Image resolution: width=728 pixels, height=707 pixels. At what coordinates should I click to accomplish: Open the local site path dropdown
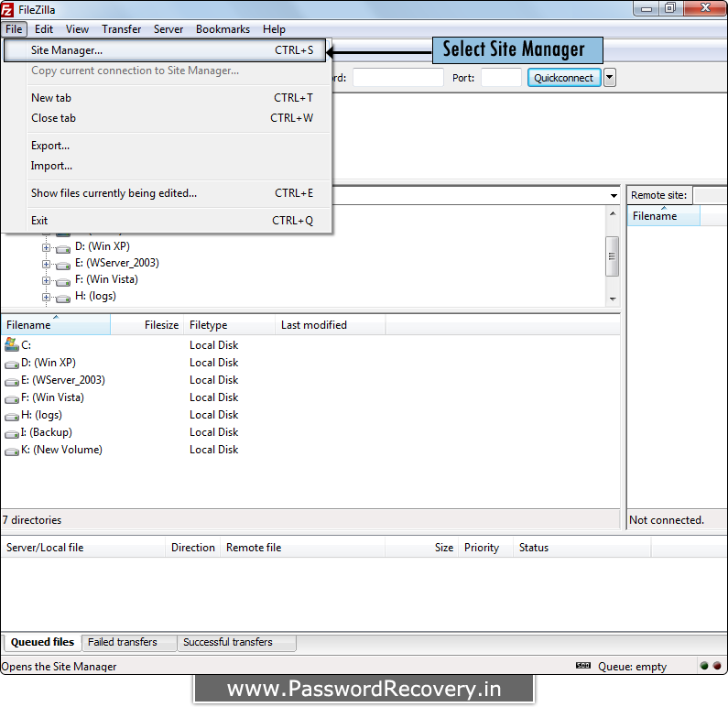pos(614,195)
